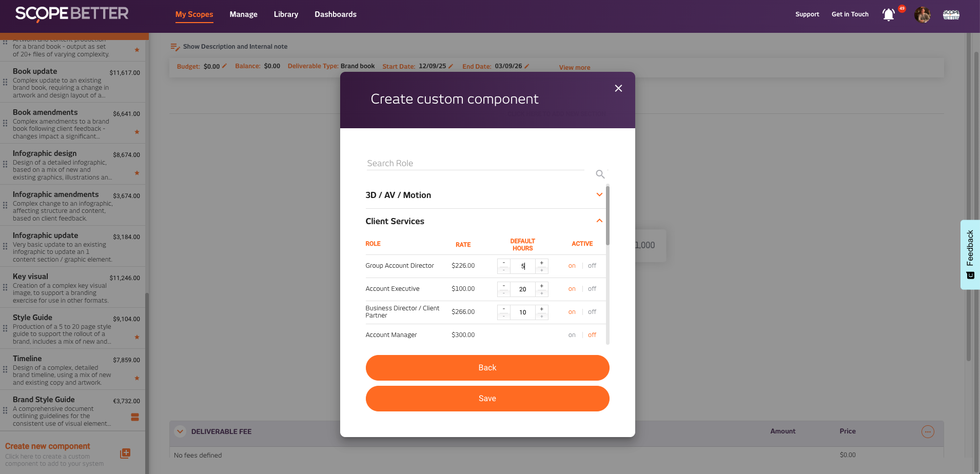Click the Show Description note icon
The image size is (980, 474).
tap(175, 47)
